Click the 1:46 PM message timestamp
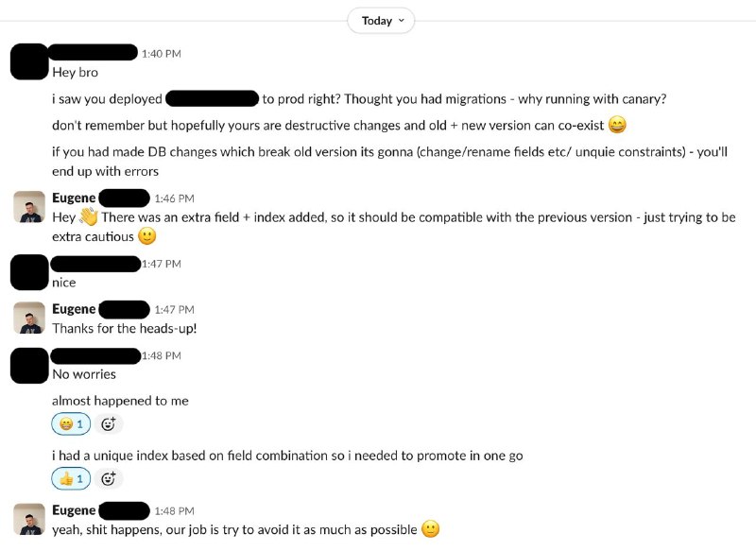The image size is (756, 551). [175, 198]
